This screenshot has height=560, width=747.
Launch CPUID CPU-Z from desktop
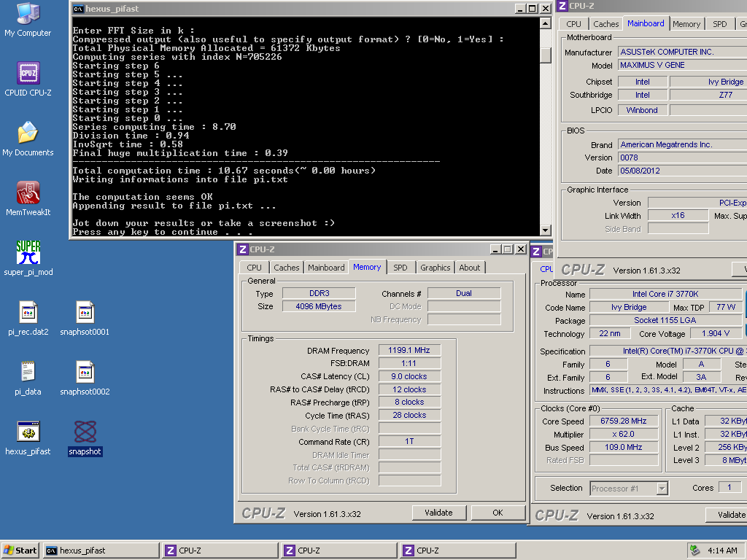click(28, 74)
